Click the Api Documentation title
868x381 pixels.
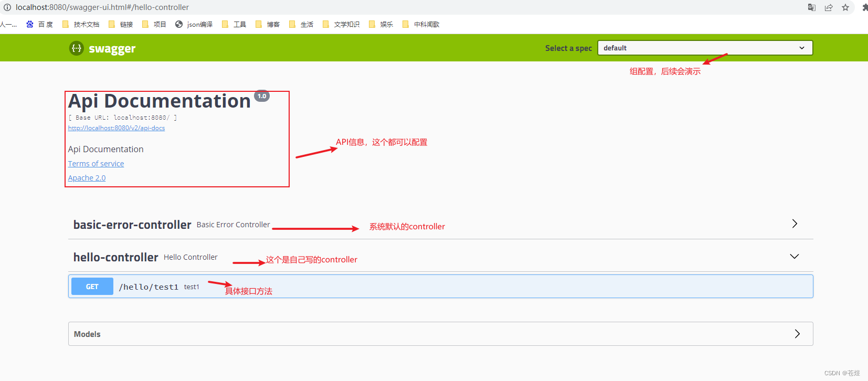[160, 101]
